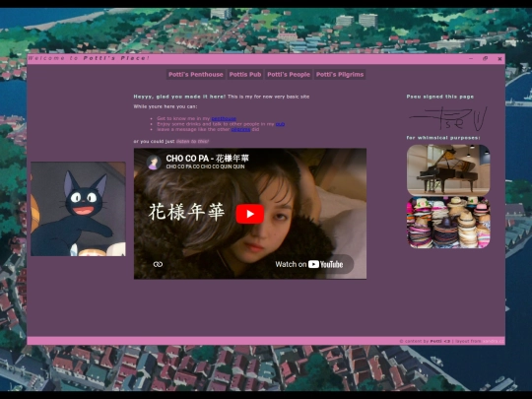Image resolution: width=532 pixels, height=399 pixels.
Task: Open the 'CHO CO PA CO CHO CO QUIN QUIN' channel name
Action: [205, 166]
